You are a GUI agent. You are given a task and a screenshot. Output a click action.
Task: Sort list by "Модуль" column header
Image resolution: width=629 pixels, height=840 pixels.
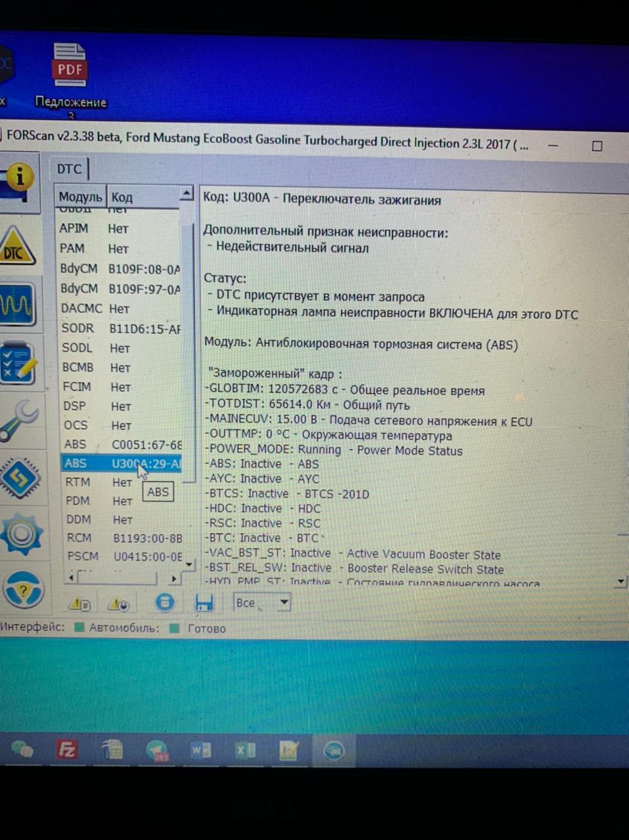(x=80, y=197)
